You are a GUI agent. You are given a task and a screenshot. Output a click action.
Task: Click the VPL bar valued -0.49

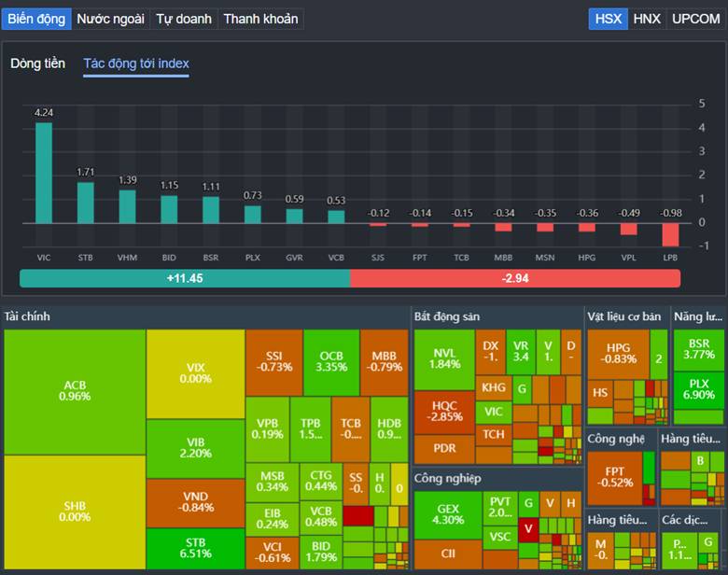click(629, 229)
